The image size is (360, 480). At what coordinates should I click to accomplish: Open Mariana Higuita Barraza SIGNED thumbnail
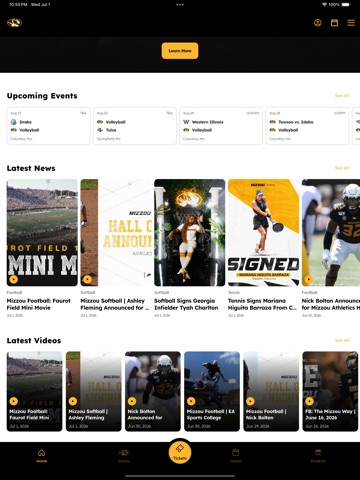(x=263, y=232)
